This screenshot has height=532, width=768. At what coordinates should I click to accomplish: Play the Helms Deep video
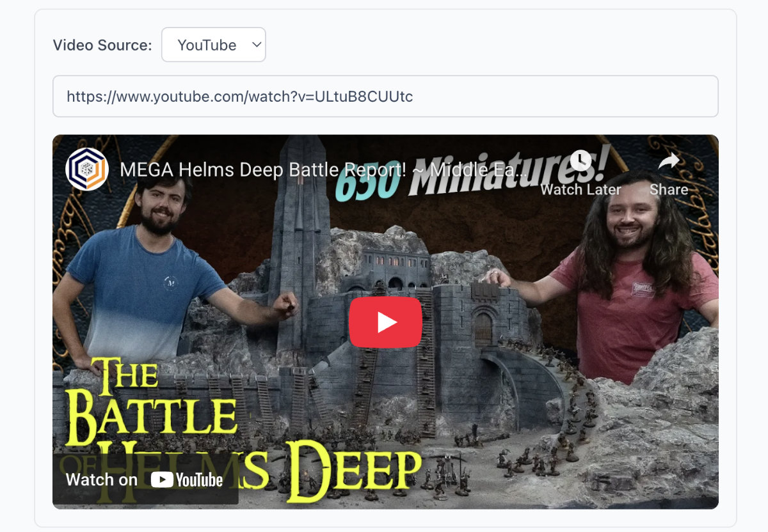pos(385,322)
